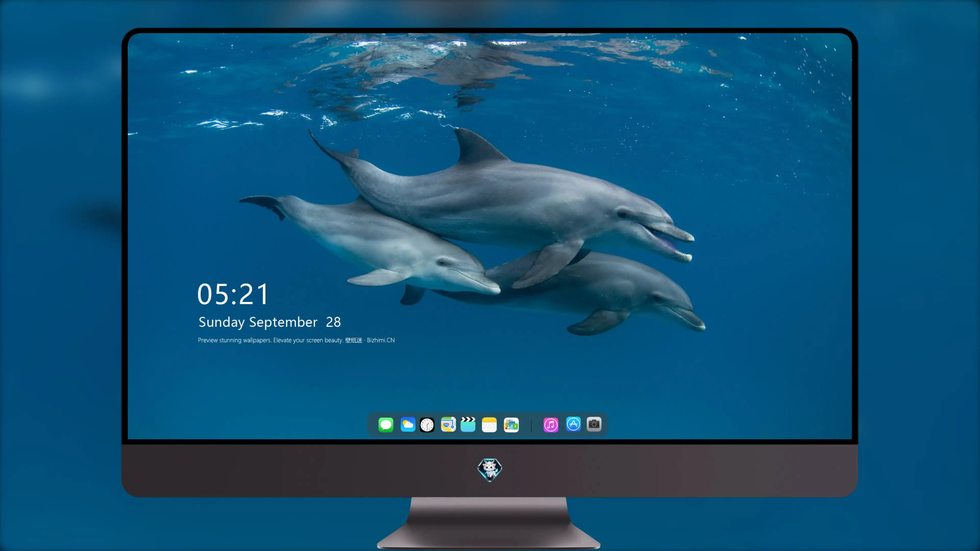Screen dimensions: 980x551
Task: Click the 'Preview stunning wallpapers' caption
Action: point(296,340)
